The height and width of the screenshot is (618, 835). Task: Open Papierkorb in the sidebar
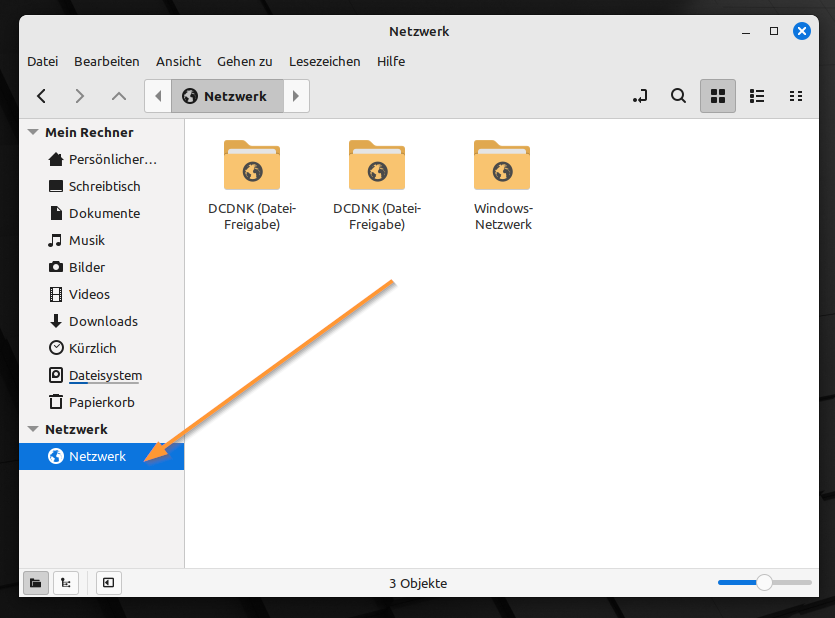click(x=102, y=402)
